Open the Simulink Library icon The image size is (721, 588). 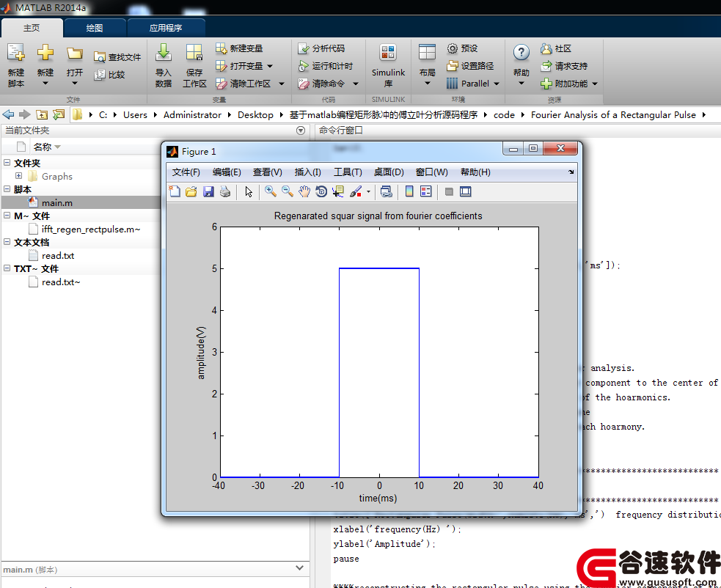point(387,53)
